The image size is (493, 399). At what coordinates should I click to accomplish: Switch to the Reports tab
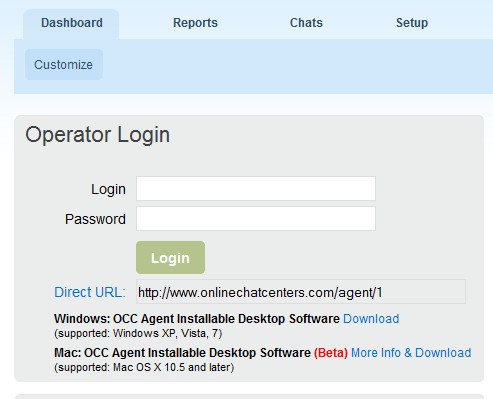195,23
